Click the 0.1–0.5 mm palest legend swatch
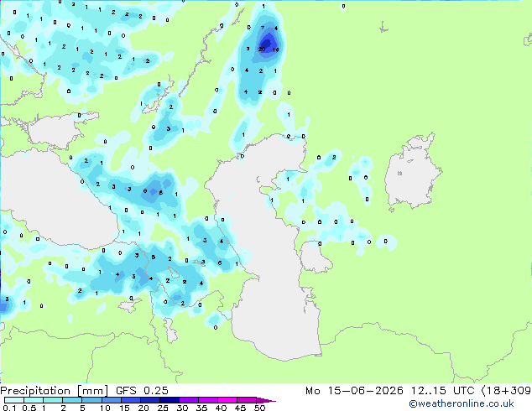 point(14,400)
